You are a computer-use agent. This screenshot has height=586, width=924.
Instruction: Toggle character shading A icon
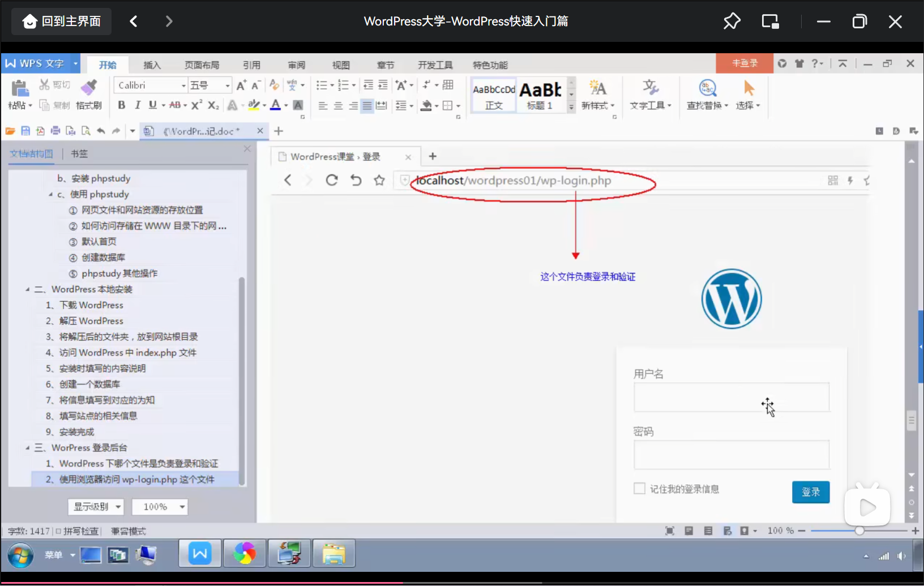coord(298,105)
